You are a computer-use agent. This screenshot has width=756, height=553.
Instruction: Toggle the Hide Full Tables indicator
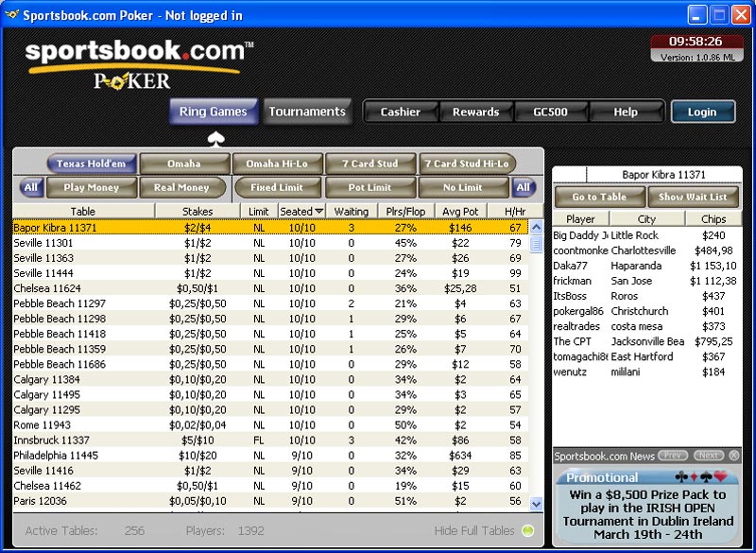(528, 531)
